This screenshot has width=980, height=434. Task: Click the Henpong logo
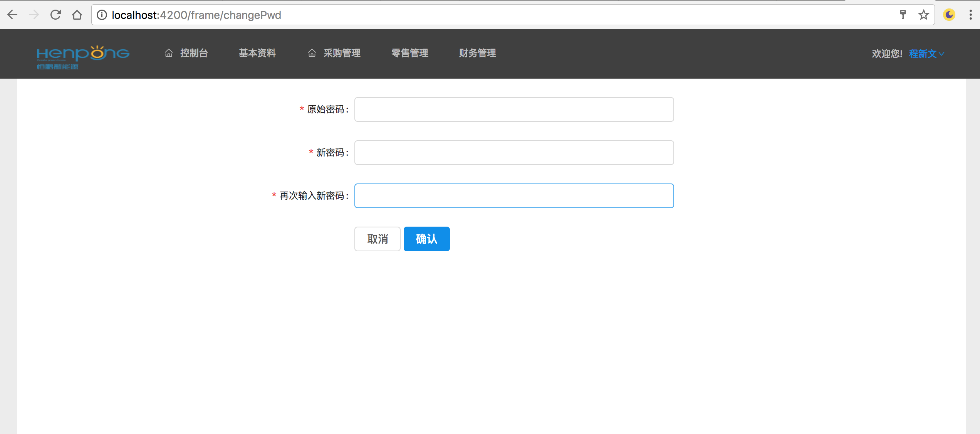pos(83,57)
